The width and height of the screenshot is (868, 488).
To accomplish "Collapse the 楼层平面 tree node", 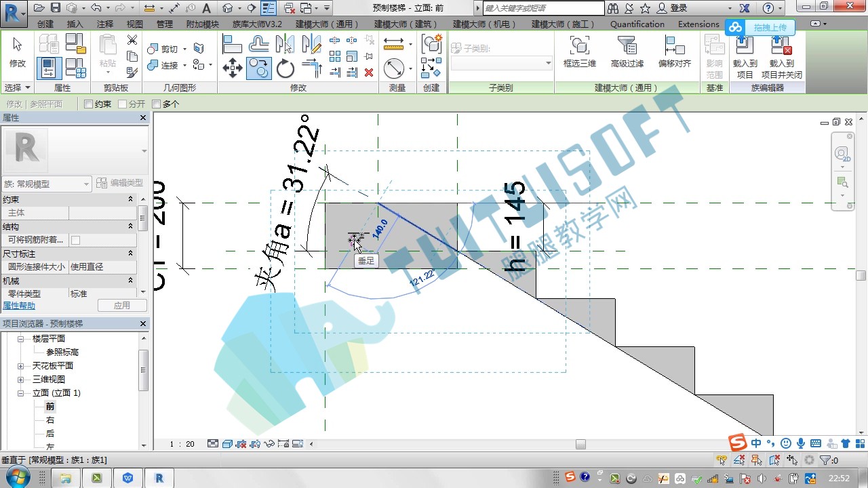I will (20, 338).
